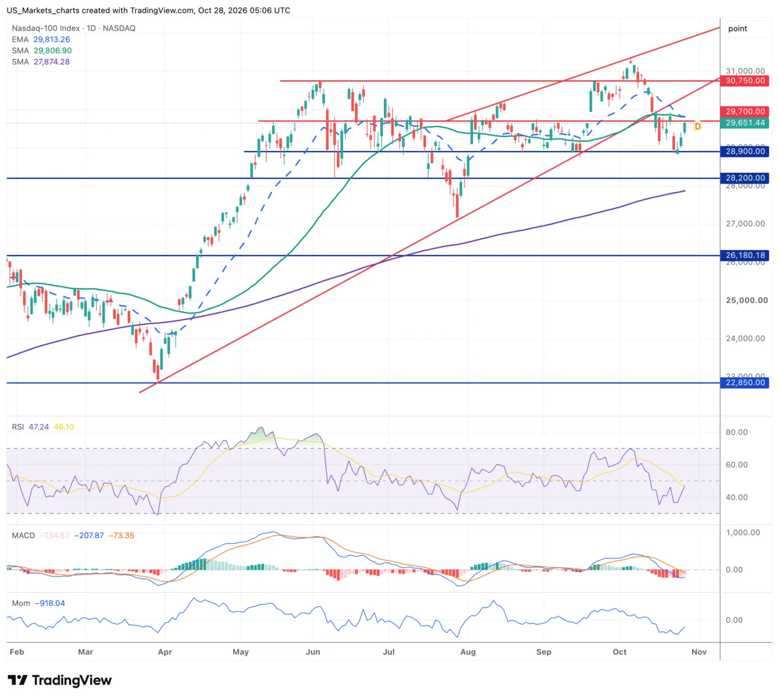This screenshot has height=700, width=779.
Task: Click the TradingView wordmark text
Action: (72, 680)
